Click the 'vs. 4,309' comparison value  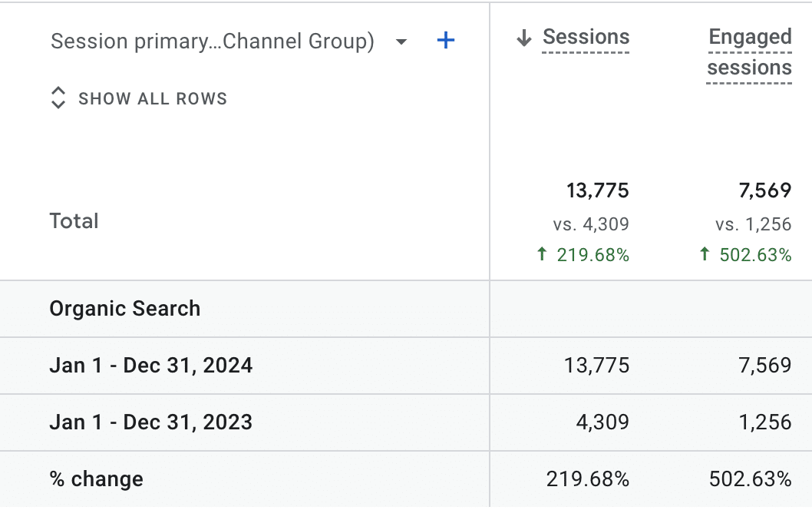[x=590, y=224]
